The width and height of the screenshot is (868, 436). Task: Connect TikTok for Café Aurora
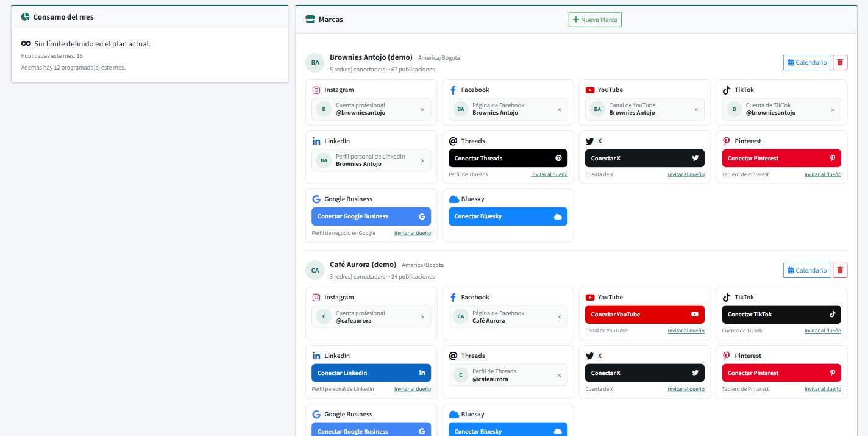coord(781,314)
